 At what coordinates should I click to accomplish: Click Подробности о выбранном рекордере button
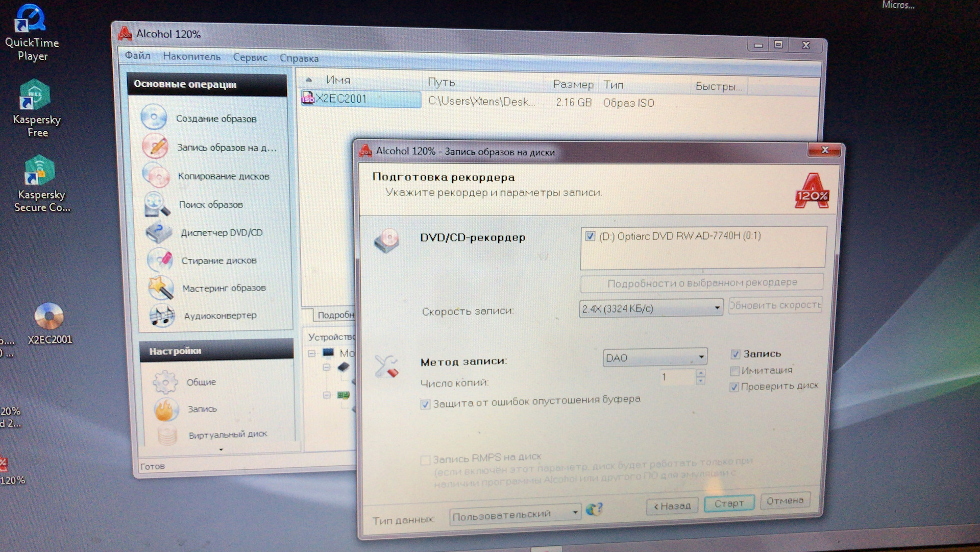tap(702, 282)
